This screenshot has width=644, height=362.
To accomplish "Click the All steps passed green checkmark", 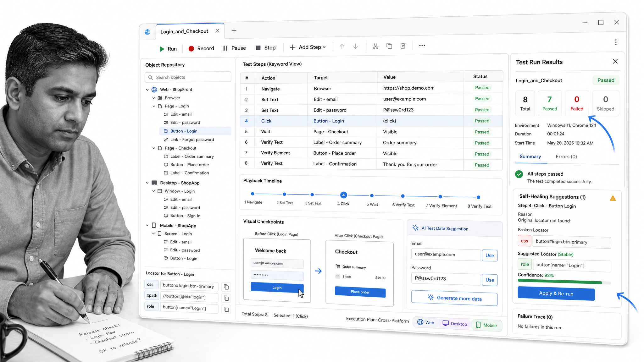I will [519, 174].
